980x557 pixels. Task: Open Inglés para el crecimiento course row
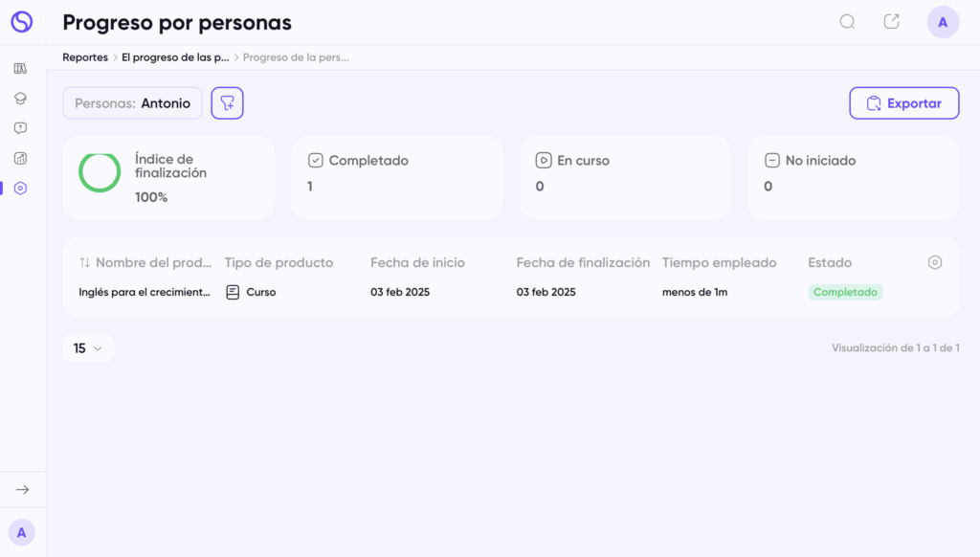[x=511, y=292]
